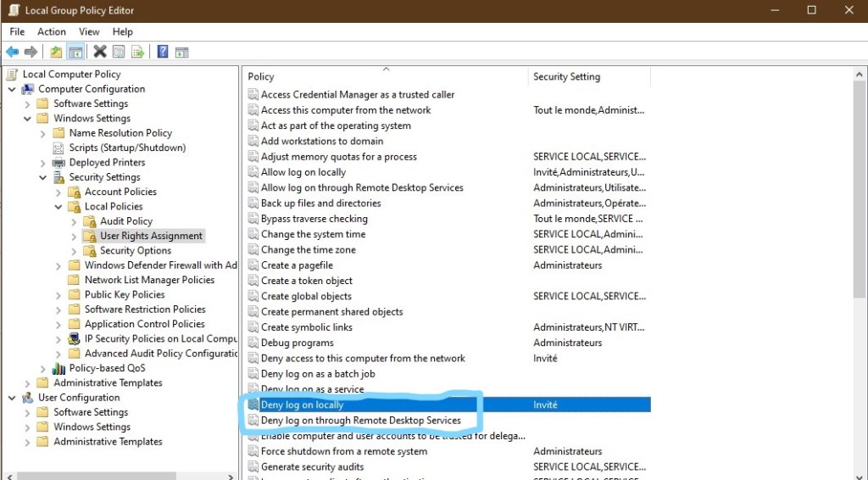Click the Back arrow in the toolbar

[x=13, y=52]
